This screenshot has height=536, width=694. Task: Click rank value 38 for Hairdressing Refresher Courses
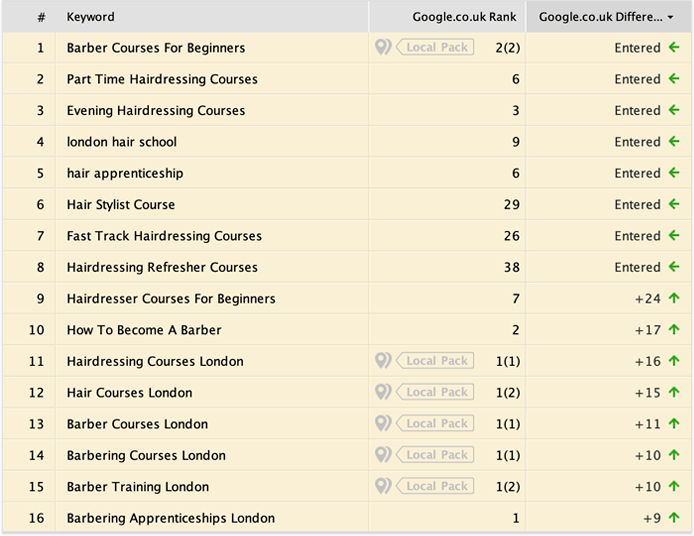[512, 267]
